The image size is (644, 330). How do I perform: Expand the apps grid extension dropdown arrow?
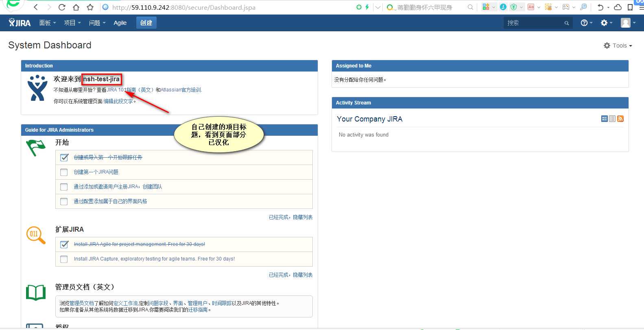[x=494, y=7]
